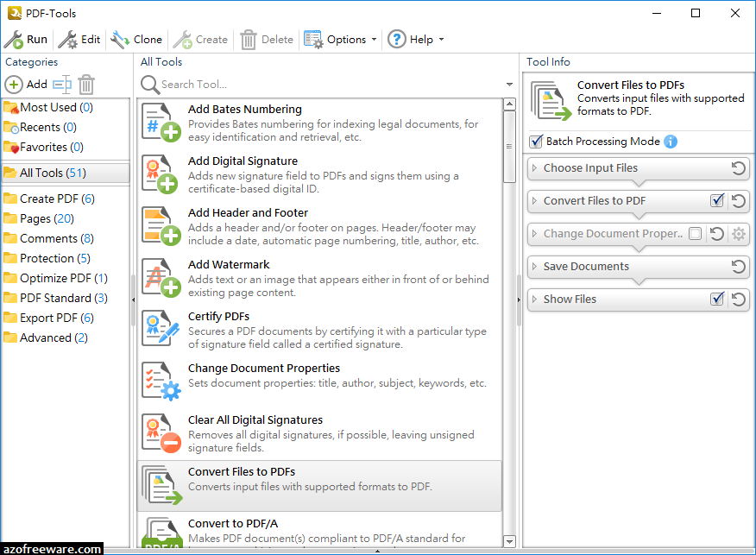Reset the Save Documents step
Viewport: 756px width, 555px height.
(x=738, y=266)
